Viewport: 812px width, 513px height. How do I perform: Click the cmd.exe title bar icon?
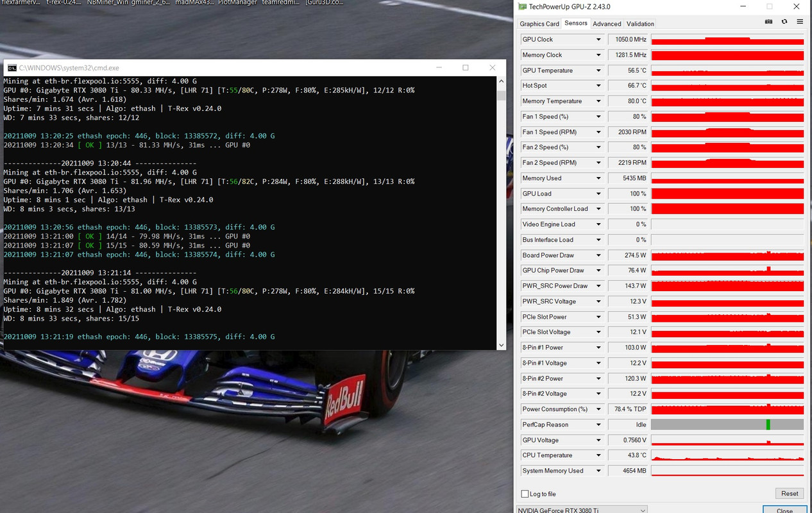12,68
